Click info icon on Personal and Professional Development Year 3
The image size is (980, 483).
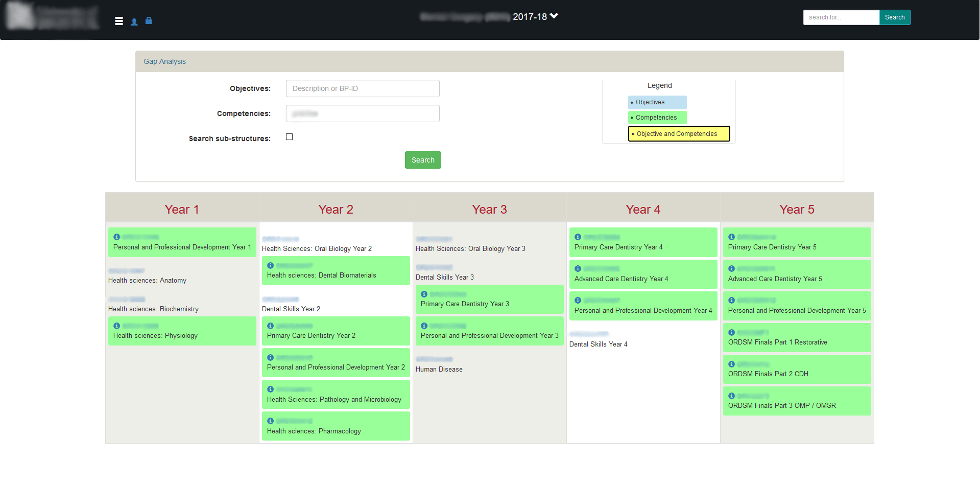point(424,326)
